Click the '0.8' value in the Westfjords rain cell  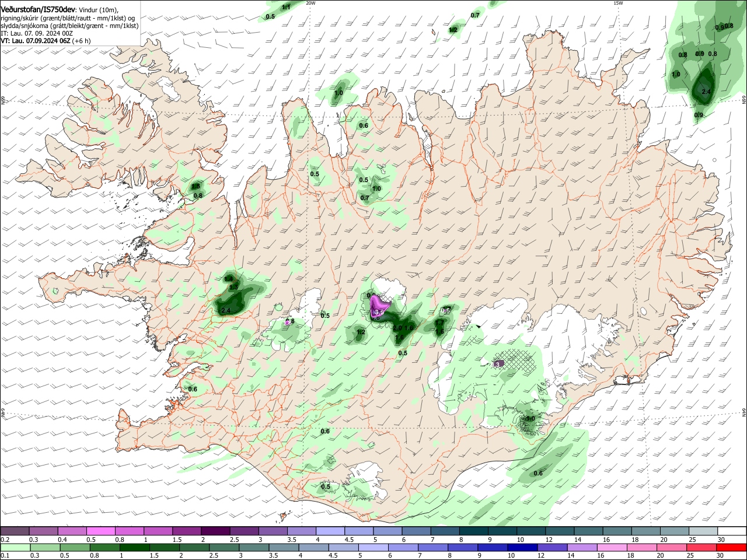[x=198, y=195]
